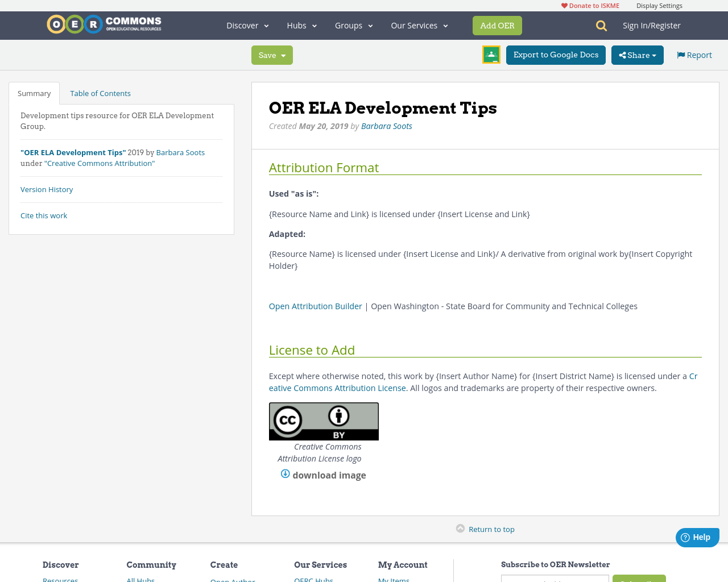
Task: Open "Creative Commons Attribution" link in summary
Action: click(100, 163)
